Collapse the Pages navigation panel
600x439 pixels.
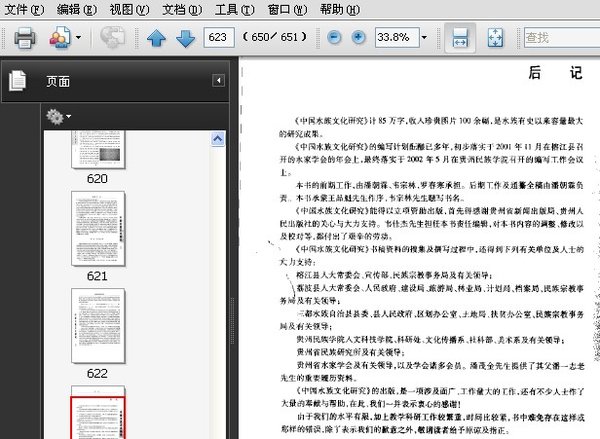point(218,81)
